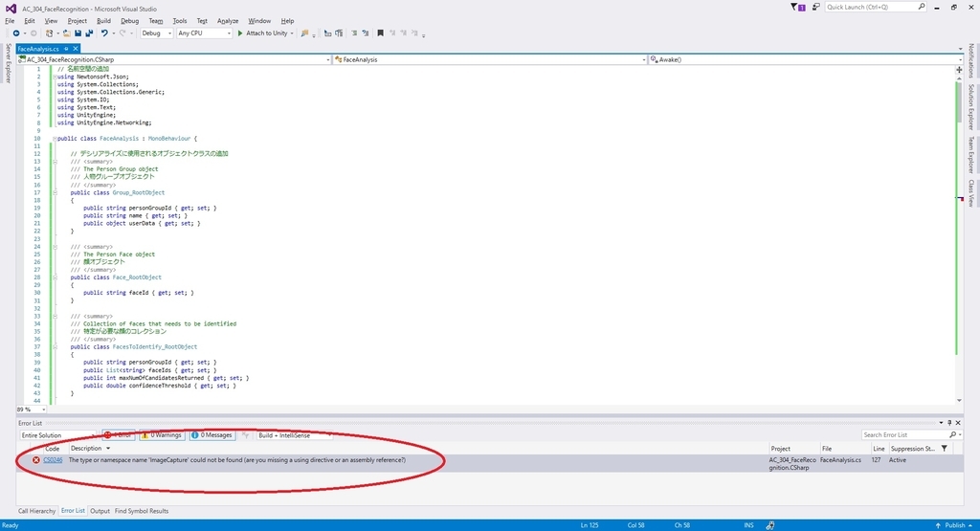Pin the FaceAnalysis.cs tab
Image resolution: width=980 pixels, height=531 pixels.
tap(66, 49)
